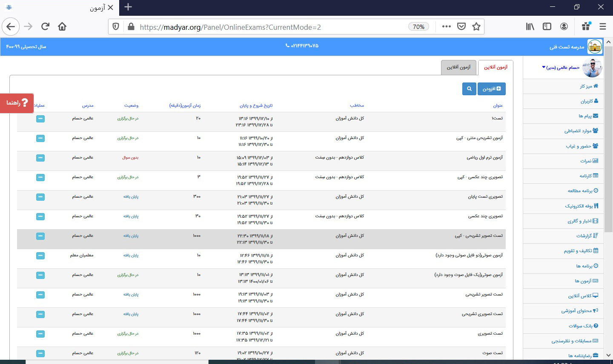Open موارد انضباطی in the sidebar

pyautogui.click(x=581, y=131)
